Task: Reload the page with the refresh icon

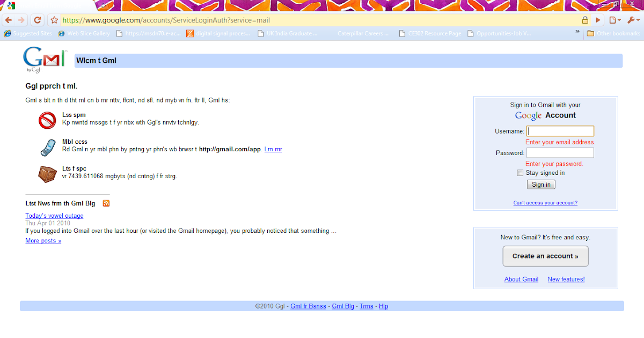Action: [37, 20]
